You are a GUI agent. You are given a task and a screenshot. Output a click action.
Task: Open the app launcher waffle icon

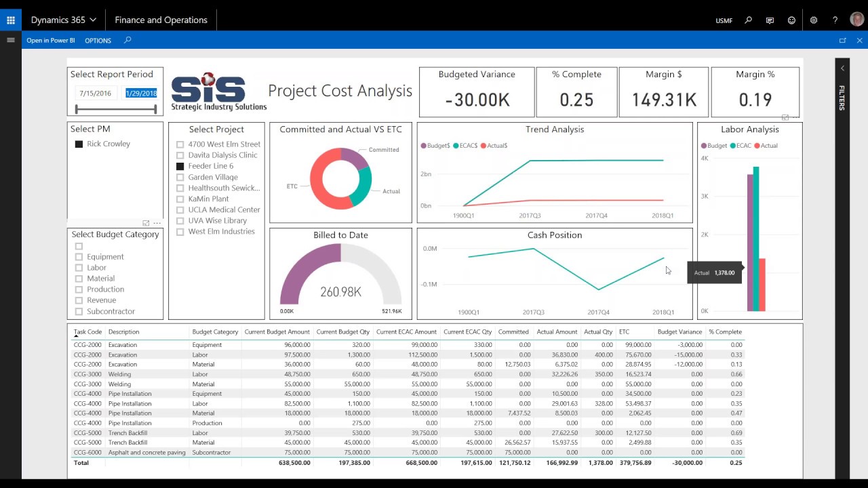pyautogui.click(x=11, y=20)
